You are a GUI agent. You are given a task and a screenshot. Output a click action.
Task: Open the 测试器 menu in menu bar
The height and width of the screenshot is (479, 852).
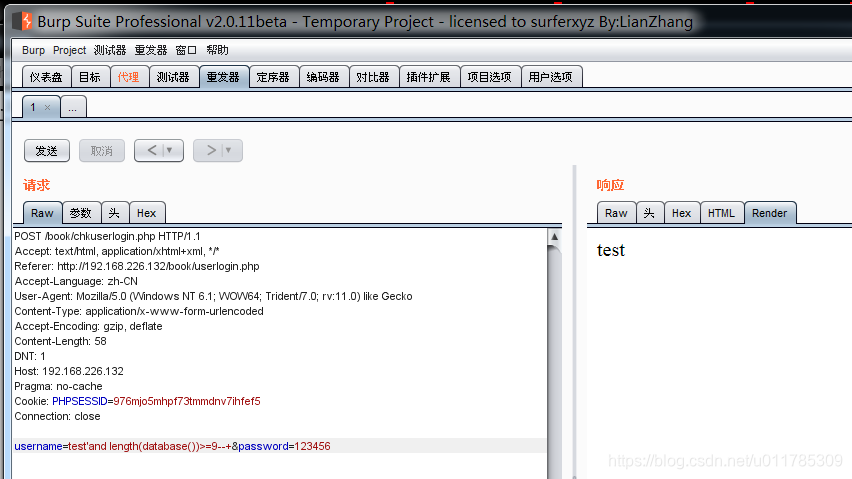[x=110, y=50]
